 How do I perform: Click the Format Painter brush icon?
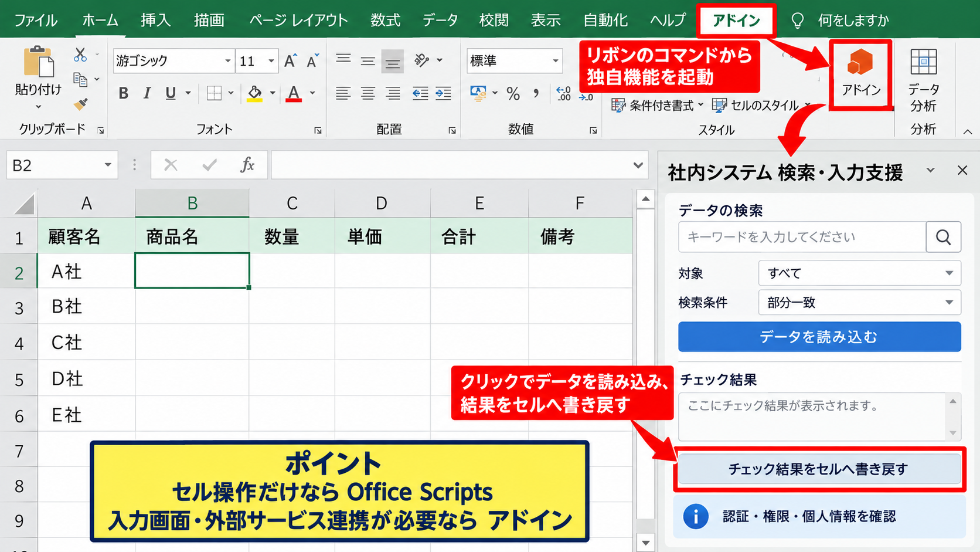(x=80, y=104)
